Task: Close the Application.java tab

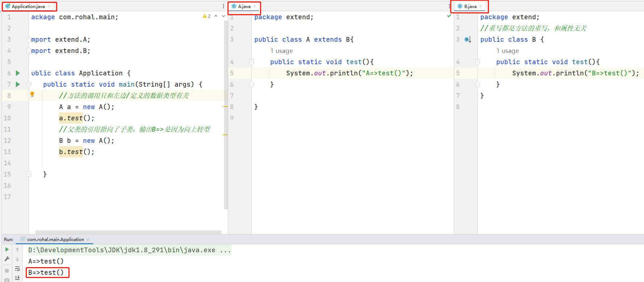Action: coord(49,6)
